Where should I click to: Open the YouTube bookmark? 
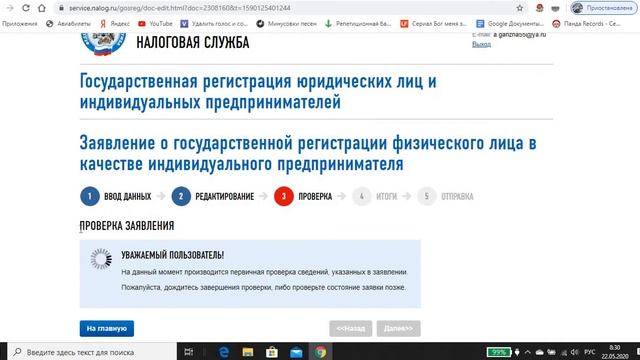point(156,24)
